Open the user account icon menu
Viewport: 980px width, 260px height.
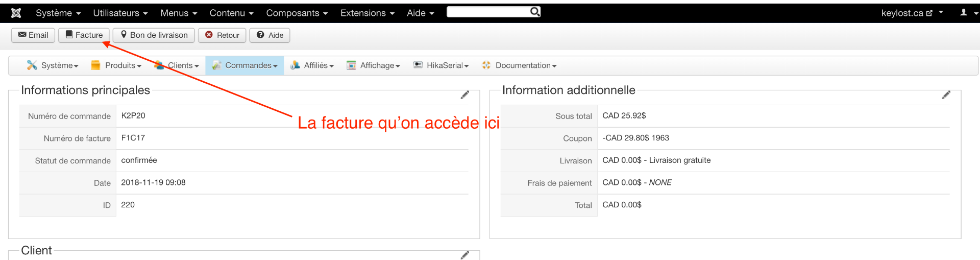[966, 13]
